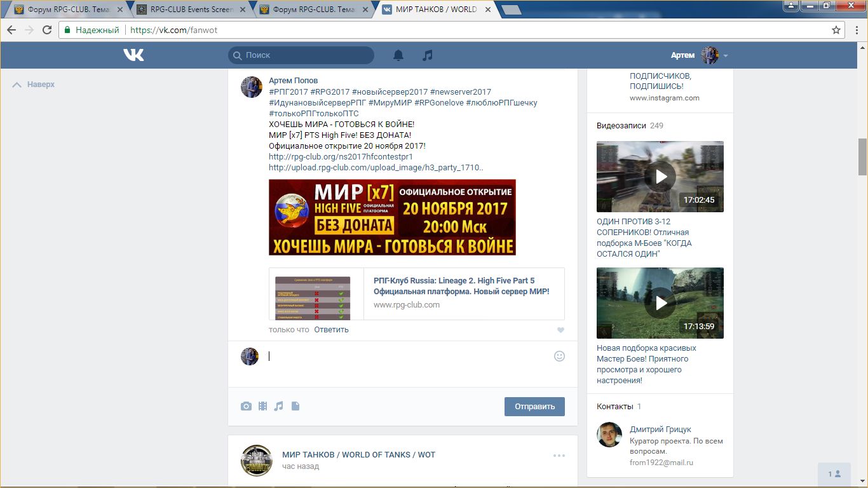868x488 pixels.
Task: Open the #РПГ2017 hashtag
Action: click(288, 92)
